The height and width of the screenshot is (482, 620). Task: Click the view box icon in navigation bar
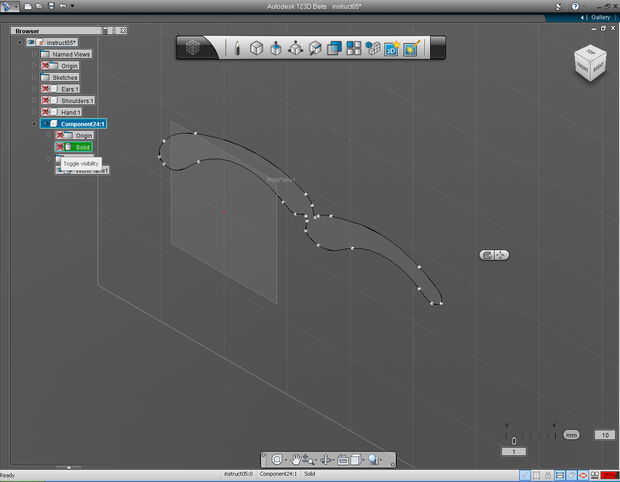coord(355,459)
